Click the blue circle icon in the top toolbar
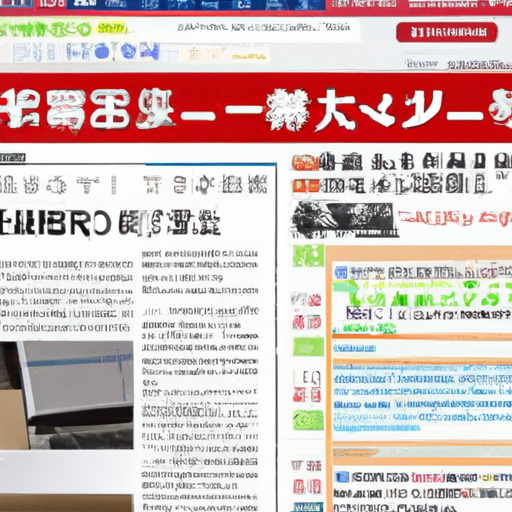This screenshot has height=512, width=512. [101, 52]
